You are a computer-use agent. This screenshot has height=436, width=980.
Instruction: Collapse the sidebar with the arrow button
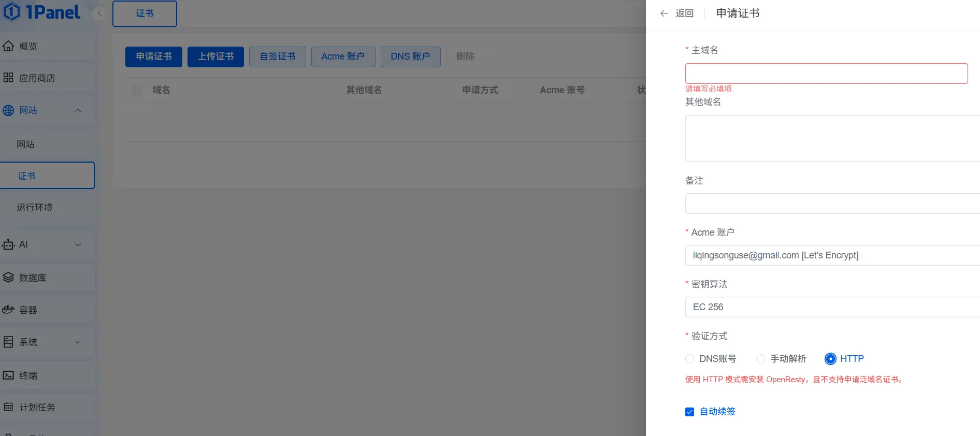pos(99,13)
